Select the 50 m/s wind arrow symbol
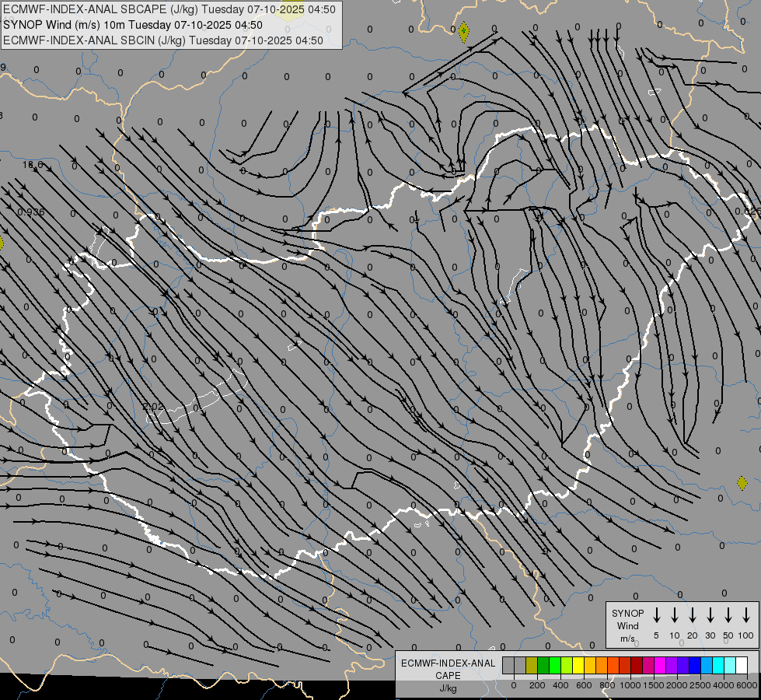 point(728,615)
